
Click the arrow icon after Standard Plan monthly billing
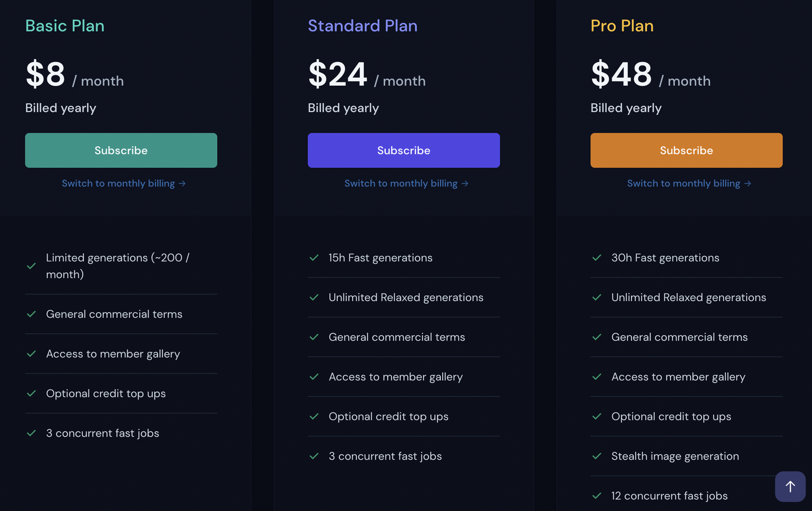click(465, 184)
